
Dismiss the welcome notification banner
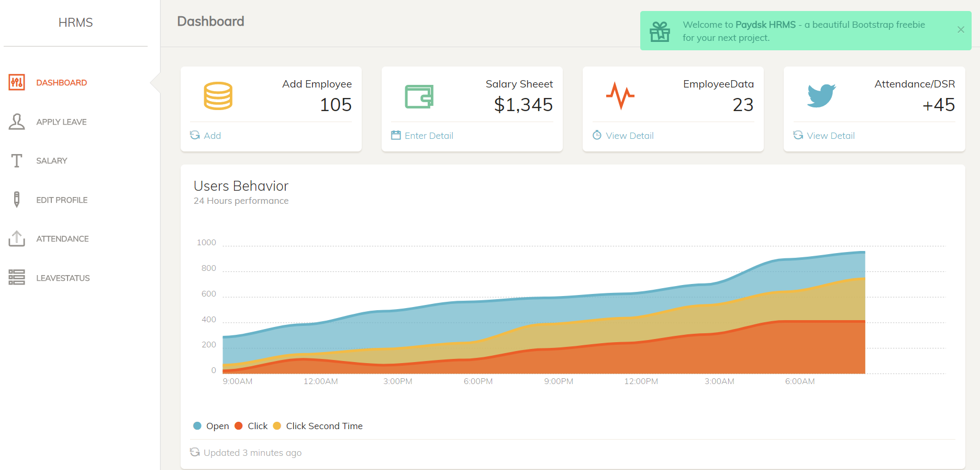coord(961,30)
